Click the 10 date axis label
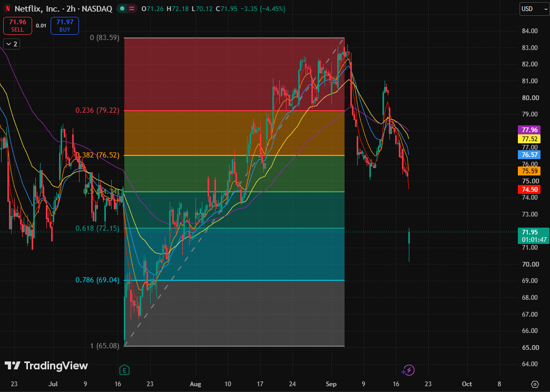Screen dimensions: 550x392 pos(228,384)
